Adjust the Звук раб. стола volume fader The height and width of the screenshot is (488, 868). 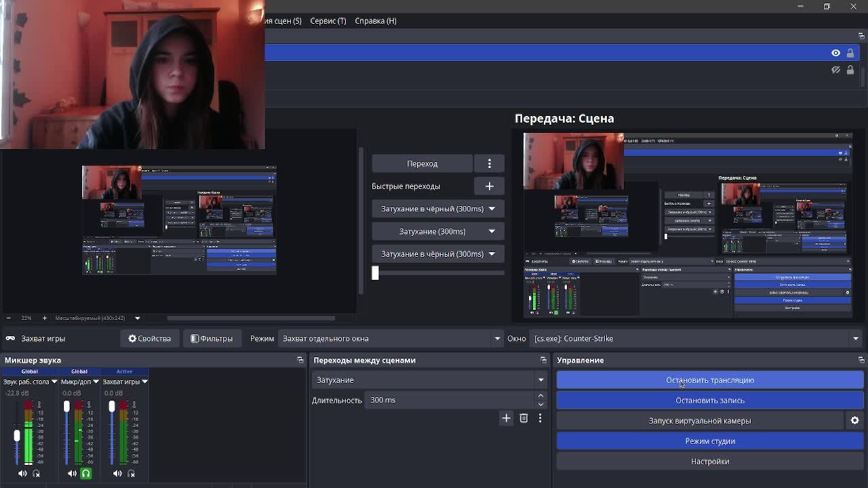(17, 436)
